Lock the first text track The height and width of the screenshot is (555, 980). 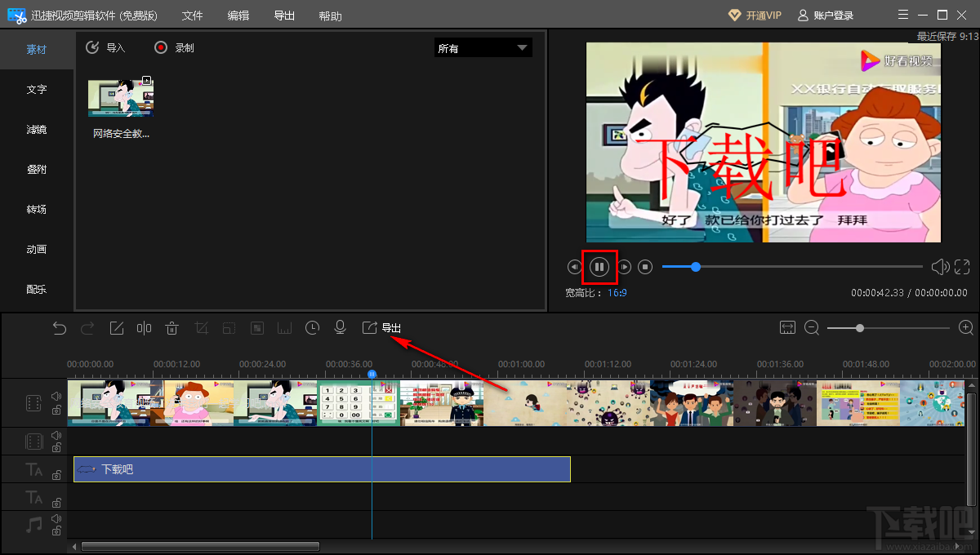click(x=56, y=475)
